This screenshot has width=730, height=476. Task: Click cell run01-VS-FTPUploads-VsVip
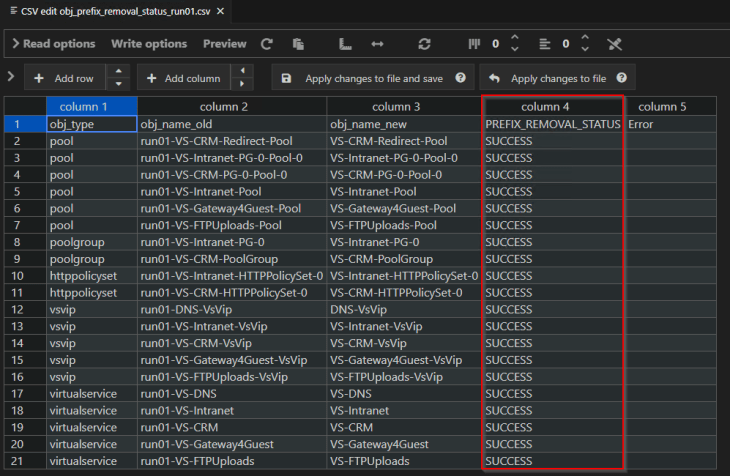click(x=232, y=376)
